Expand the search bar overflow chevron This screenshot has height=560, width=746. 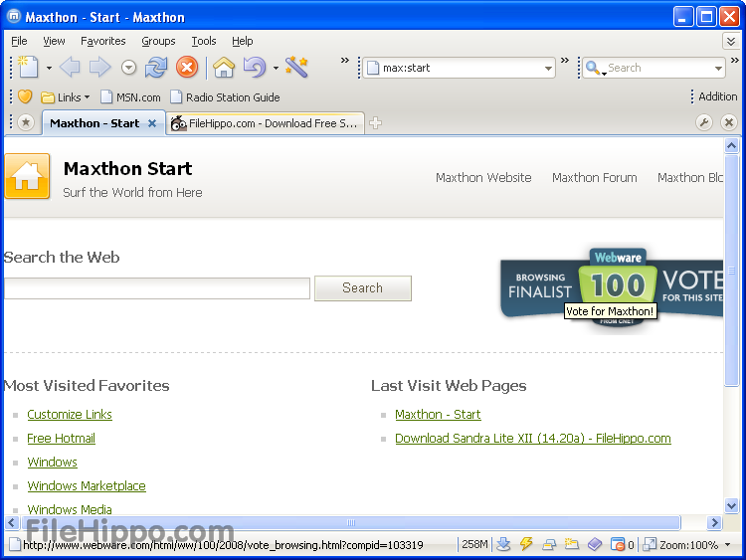pos(735,61)
